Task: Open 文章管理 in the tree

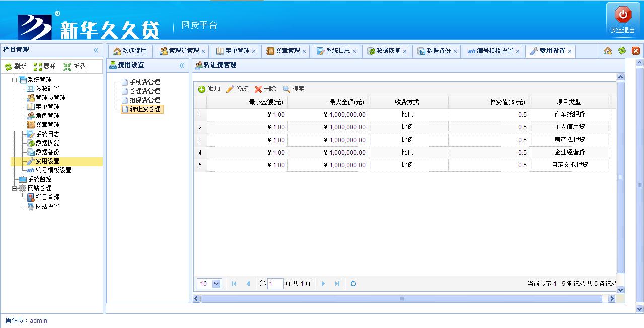Action: pyautogui.click(x=47, y=125)
